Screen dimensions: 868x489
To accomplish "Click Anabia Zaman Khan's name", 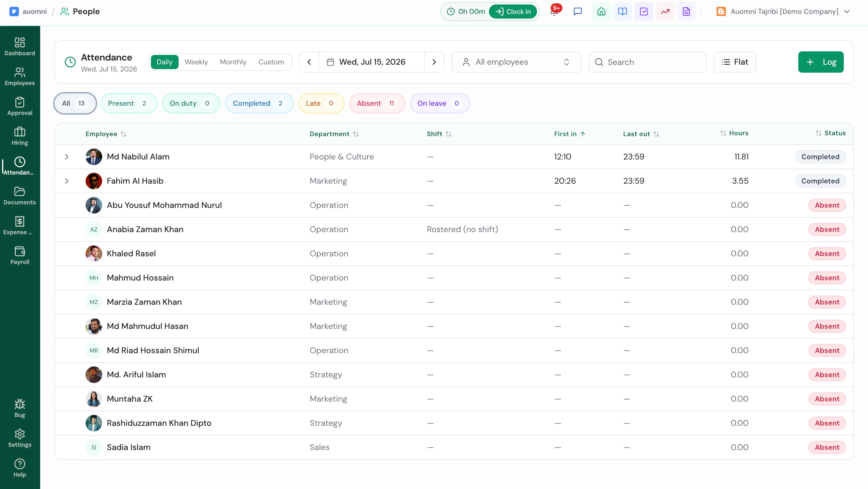I will pos(145,229).
